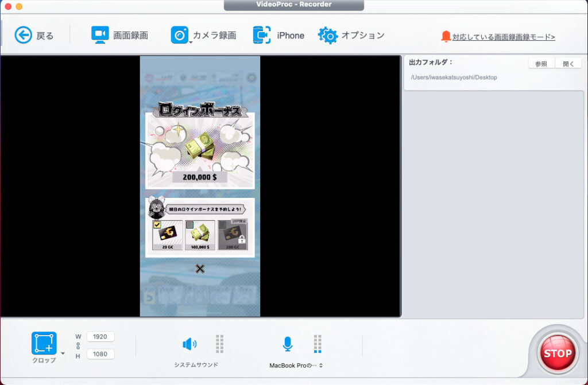The image size is (588, 385).
Task: Click 開く to open output folder
Action: coord(568,64)
